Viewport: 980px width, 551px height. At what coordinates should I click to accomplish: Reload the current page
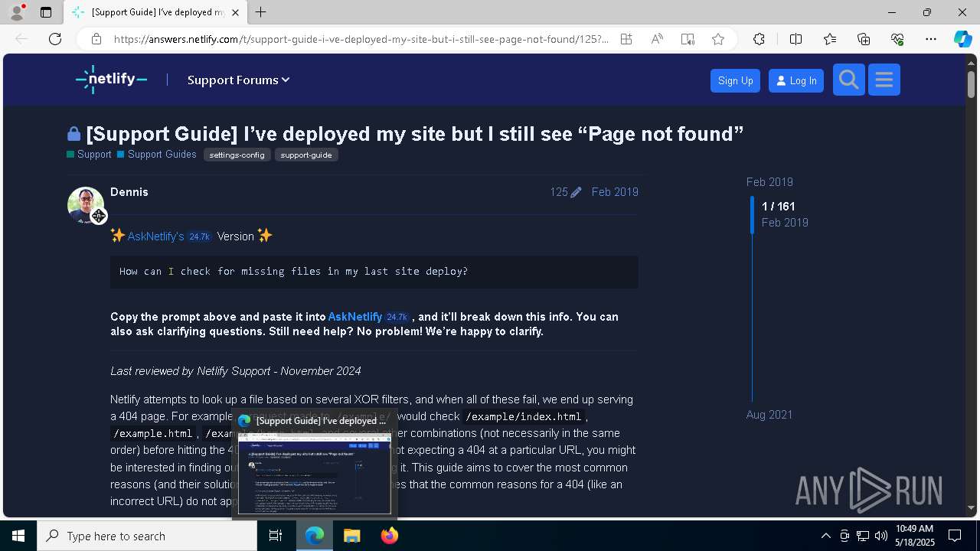(55, 39)
